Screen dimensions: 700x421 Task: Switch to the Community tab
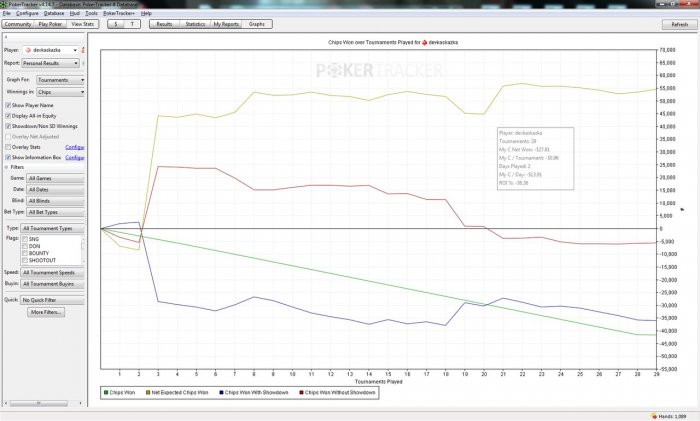pos(18,24)
